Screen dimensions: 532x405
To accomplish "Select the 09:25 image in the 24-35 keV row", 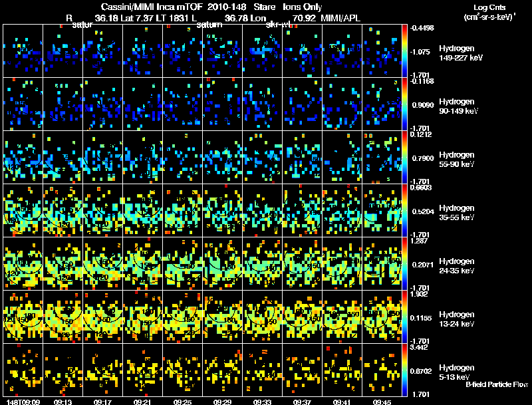I will [x=182, y=263].
